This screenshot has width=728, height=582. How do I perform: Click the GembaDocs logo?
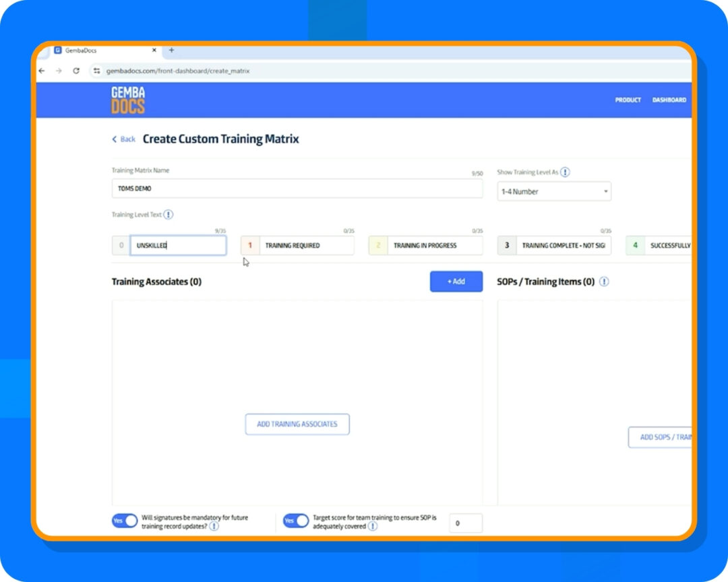coord(128,100)
